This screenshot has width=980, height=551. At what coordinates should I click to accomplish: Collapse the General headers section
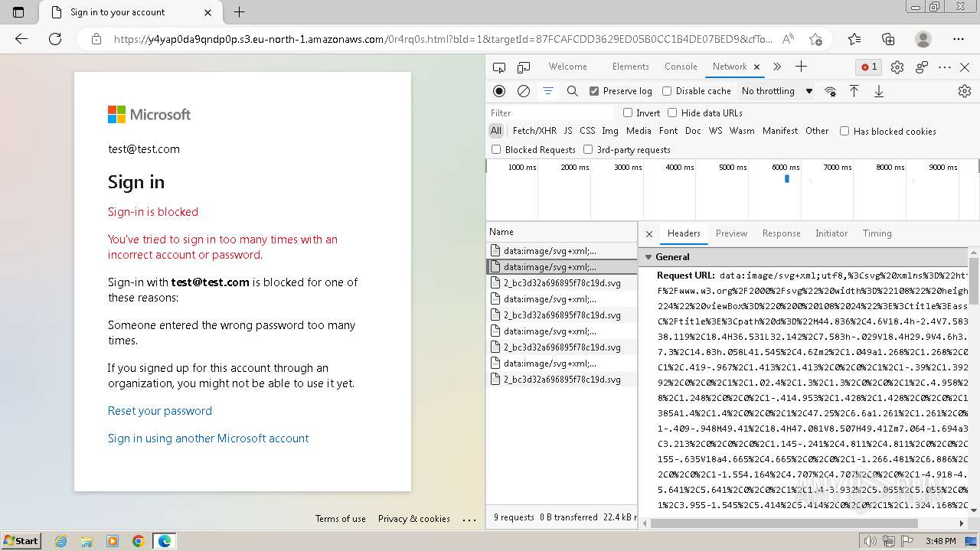649,257
